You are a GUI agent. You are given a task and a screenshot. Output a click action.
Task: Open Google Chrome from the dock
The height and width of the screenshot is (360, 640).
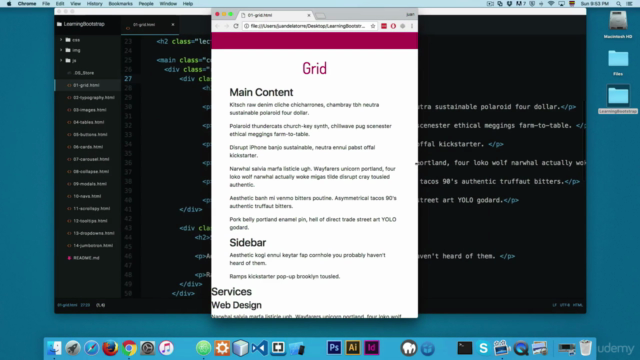129,348
